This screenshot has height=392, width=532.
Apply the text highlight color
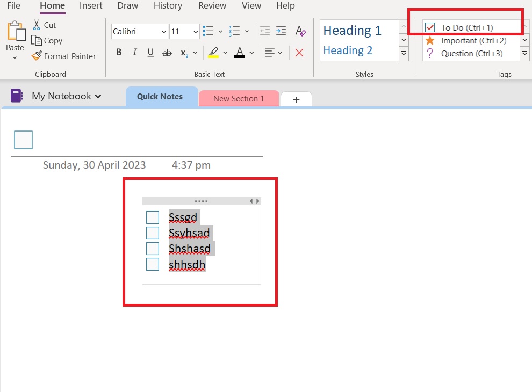(214, 52)
